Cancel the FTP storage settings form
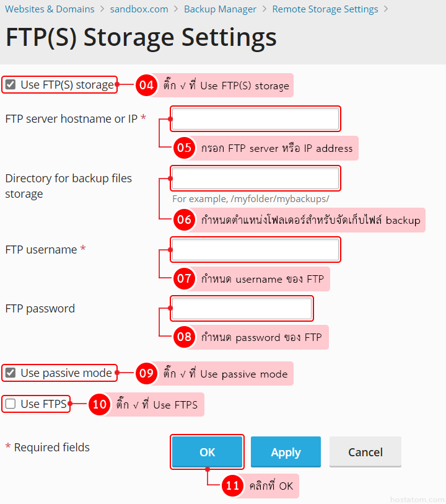Viewport: 446px width, 504px height. [x=365, y=452]
